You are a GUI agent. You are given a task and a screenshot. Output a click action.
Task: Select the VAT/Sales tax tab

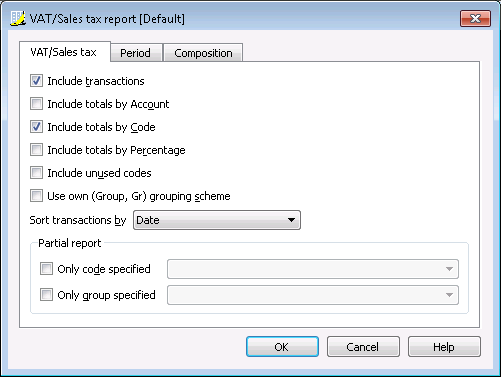point(64,52)
